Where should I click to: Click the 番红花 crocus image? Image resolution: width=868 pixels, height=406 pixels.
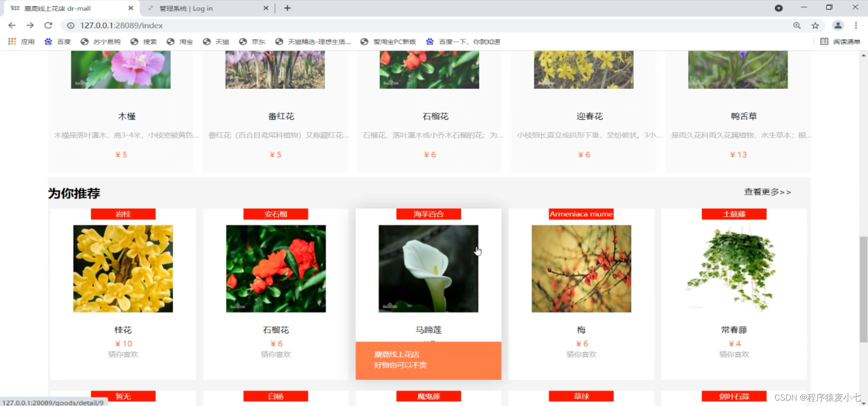[x=275, y=70]
